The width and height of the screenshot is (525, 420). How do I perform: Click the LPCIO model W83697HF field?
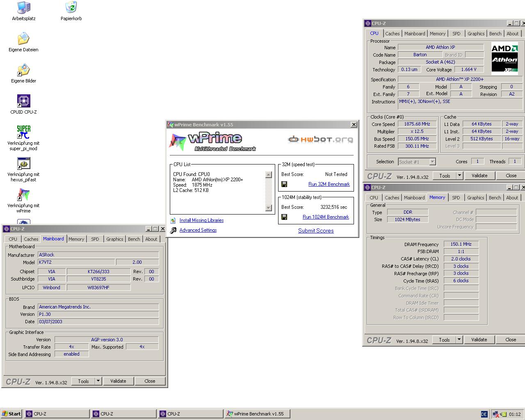(x=98, y=288)
